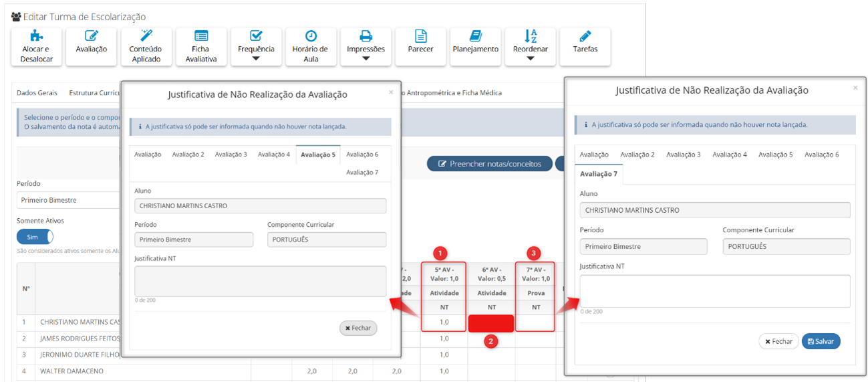Click Justificativa NT textarea in right dialog
868x382 pixels.
(715, 291)
